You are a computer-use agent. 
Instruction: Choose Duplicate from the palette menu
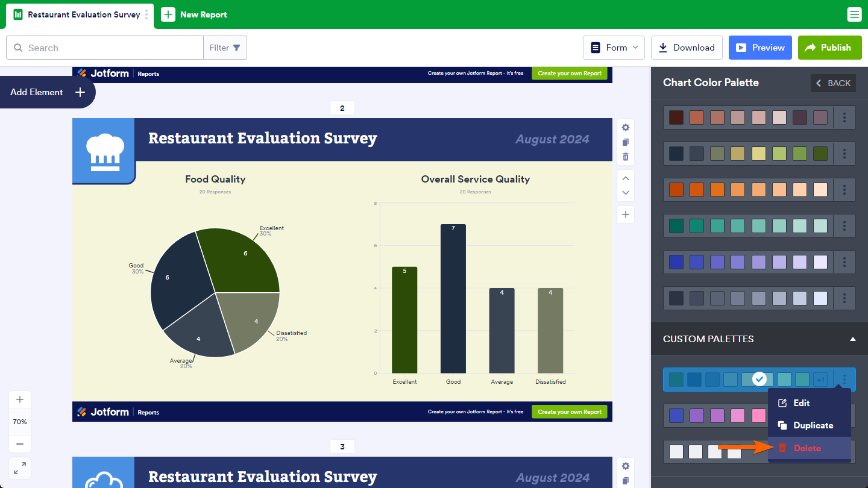coord(813,425)
